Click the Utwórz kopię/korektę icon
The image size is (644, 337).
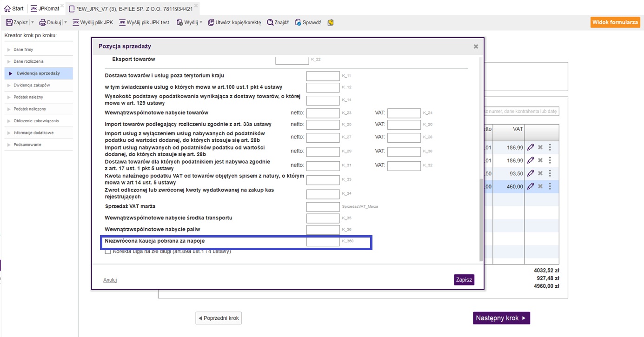(x=211, y=22)
